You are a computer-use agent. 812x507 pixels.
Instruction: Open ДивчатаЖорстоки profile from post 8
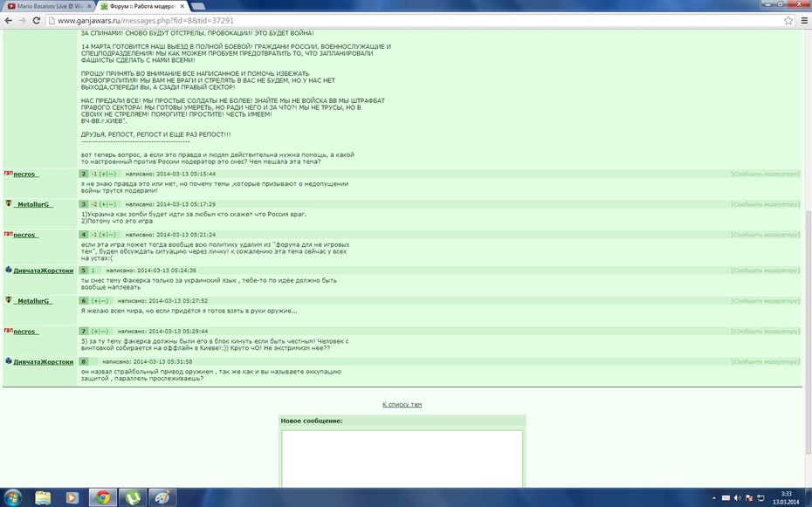44,362
